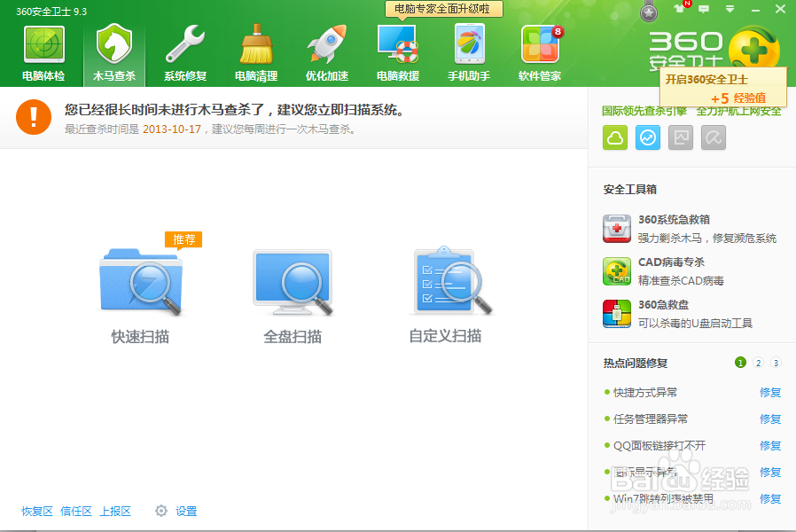Open the 360急救盘 rescue disk tool

(616, 316)
